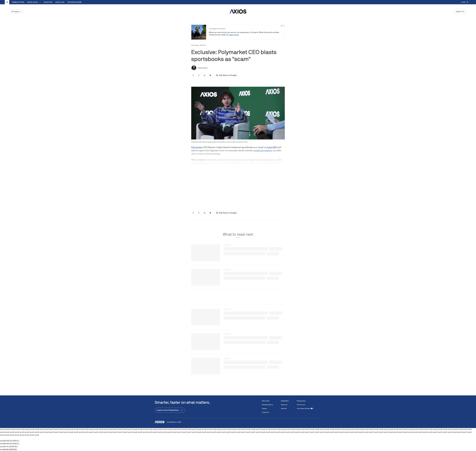
Task: Click the Axios 'A' home icon in top bar
Action: pos(7,2)
